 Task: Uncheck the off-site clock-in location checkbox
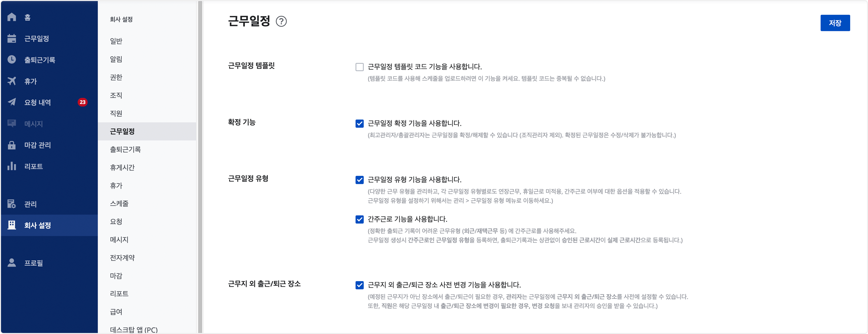(360, 285)
